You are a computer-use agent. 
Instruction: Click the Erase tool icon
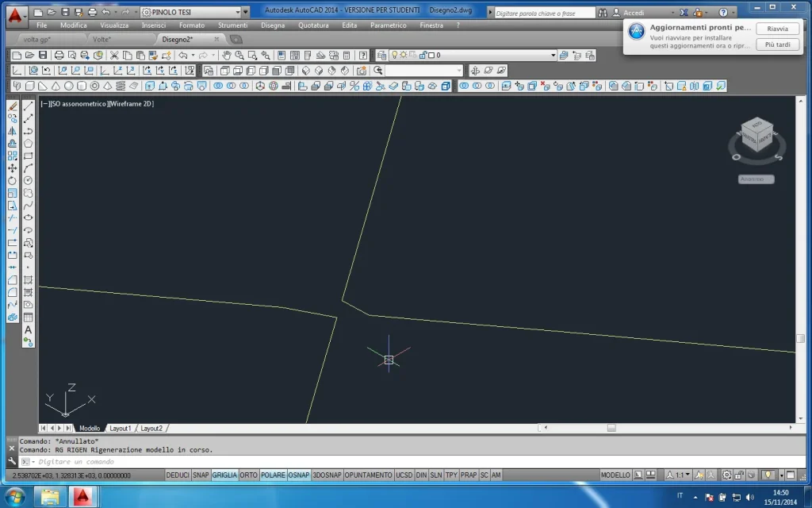pos(13,106)
